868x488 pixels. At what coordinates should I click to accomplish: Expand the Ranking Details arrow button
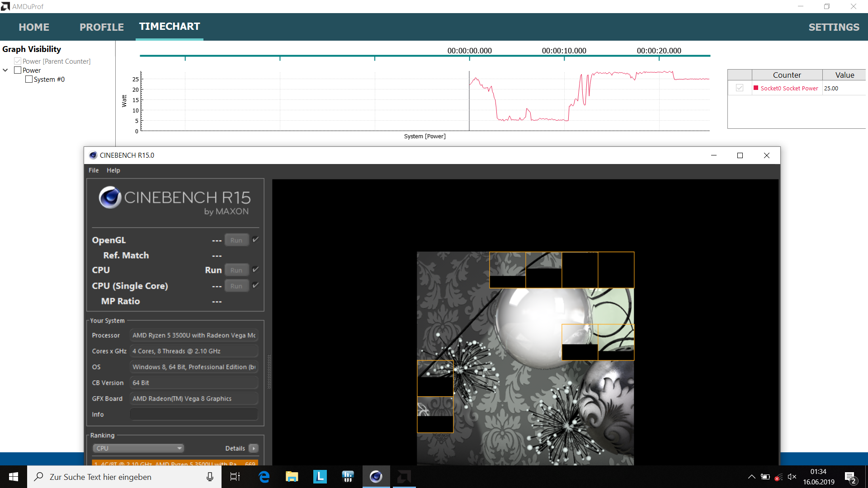254,448
